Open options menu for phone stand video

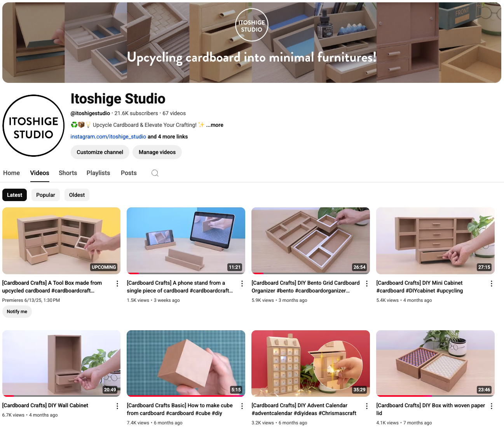point(242,284)
